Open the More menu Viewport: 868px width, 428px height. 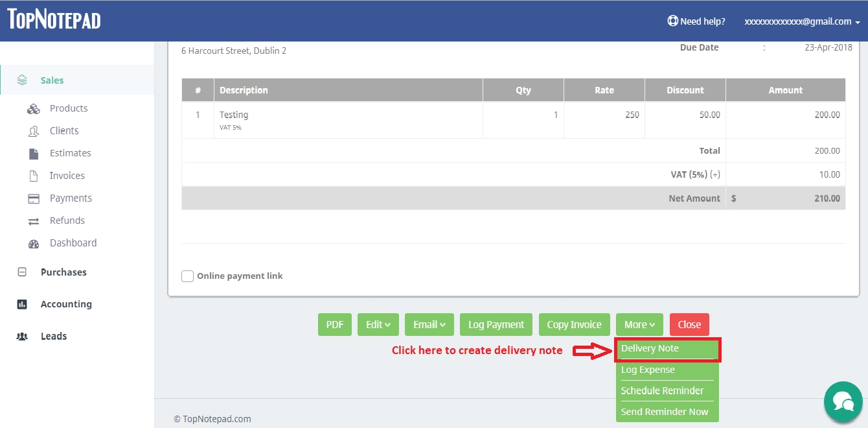(639, 324)
